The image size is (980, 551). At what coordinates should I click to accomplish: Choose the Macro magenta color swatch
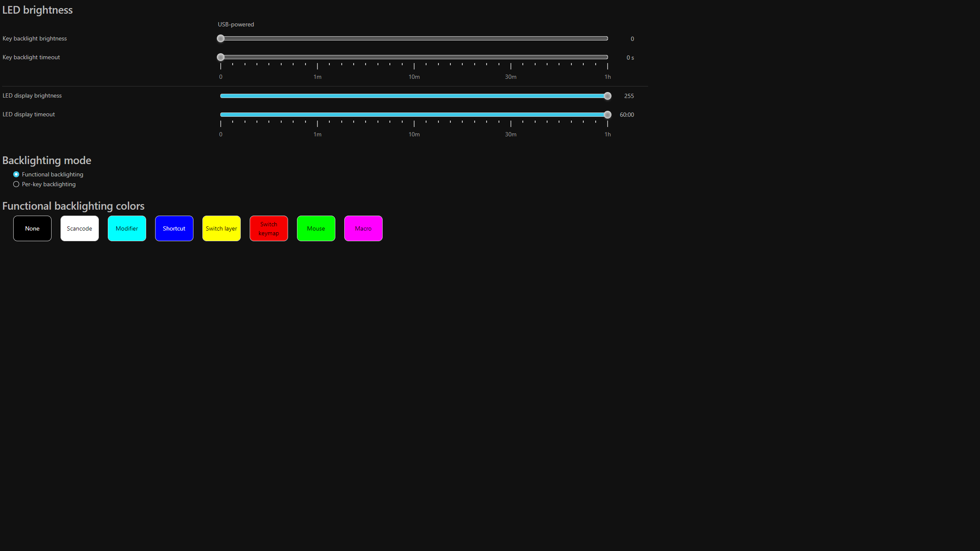pos(363,228)
